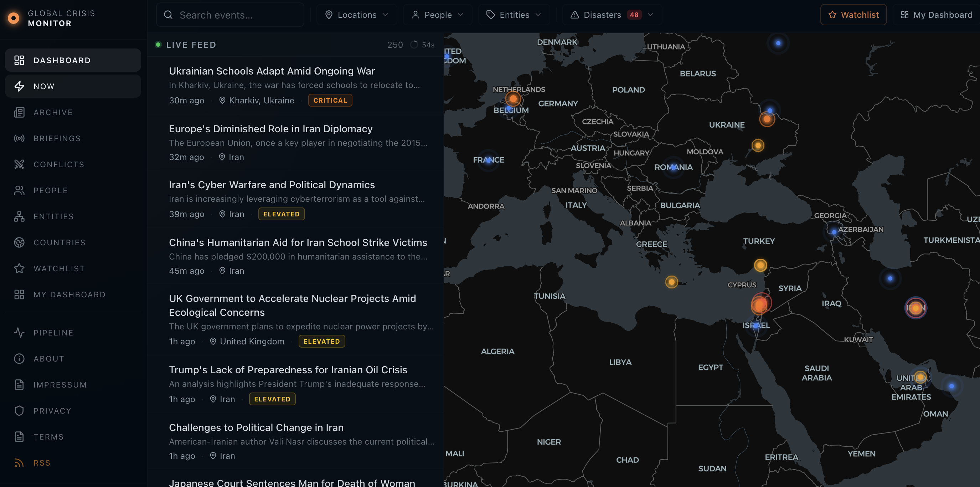Expand the Locations dropdown
The height and width of the screenshot is (487, 980).
tap(357, 15)
